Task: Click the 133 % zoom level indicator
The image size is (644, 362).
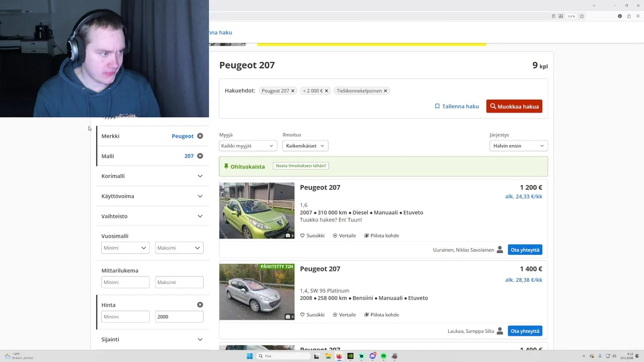Action: tap(571, 16)
